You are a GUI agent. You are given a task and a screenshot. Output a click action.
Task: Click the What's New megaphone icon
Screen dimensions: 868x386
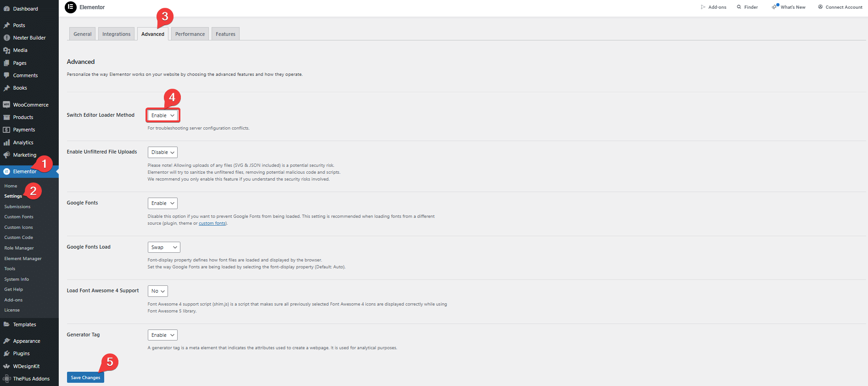tap(774, 7)
